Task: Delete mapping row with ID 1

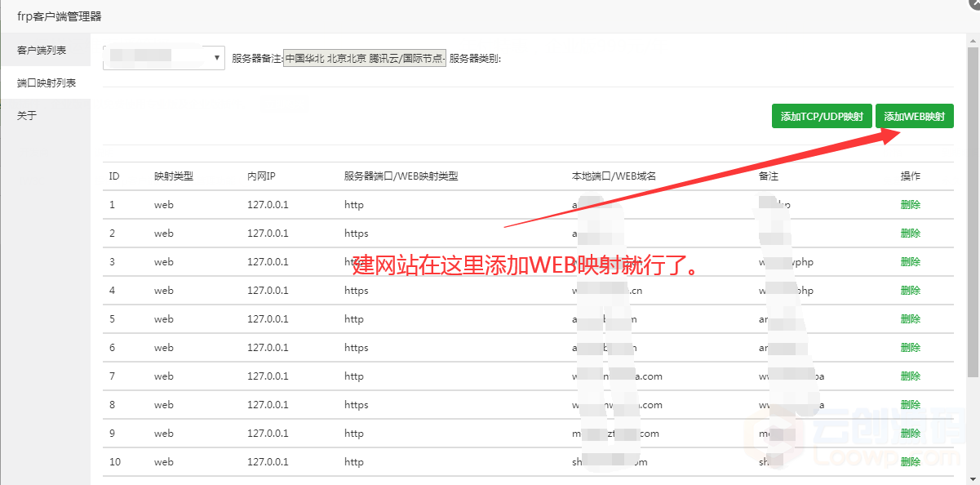Action: pos(910,205)
